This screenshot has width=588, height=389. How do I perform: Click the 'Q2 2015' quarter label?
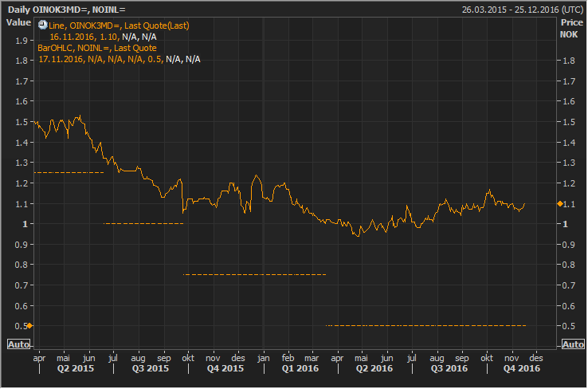(x=76, y=368)
